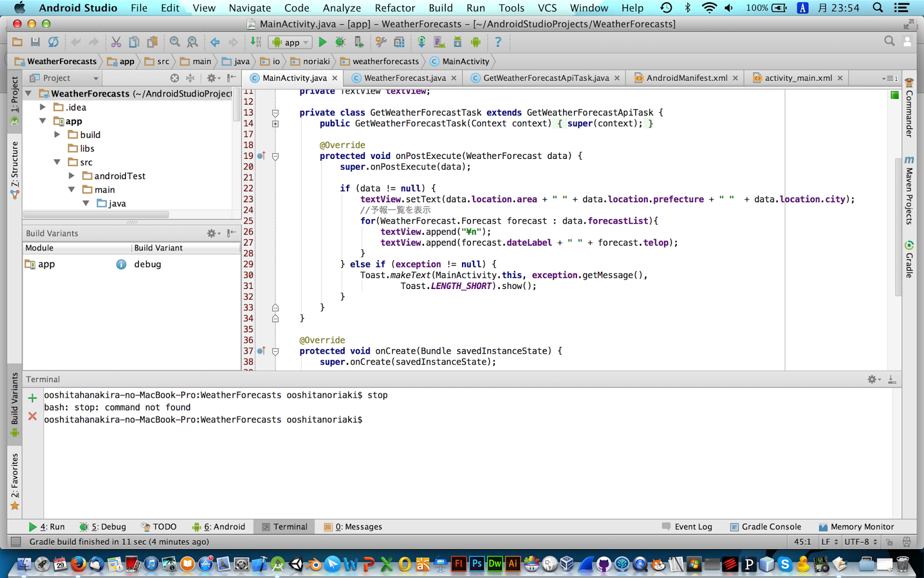This screenshot has width=924, height=578.
Task: Hide the Project panel with the arrow icon
Action: tap(232, 78)
